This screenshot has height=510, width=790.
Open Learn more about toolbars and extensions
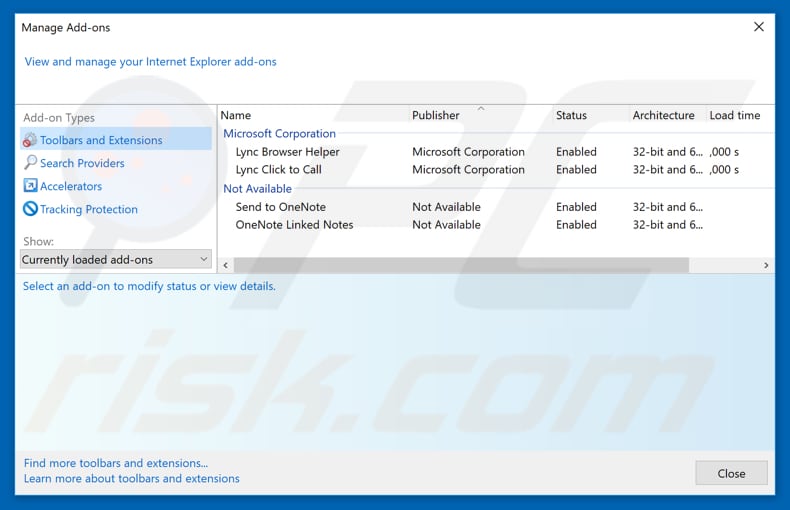point(131,478)
